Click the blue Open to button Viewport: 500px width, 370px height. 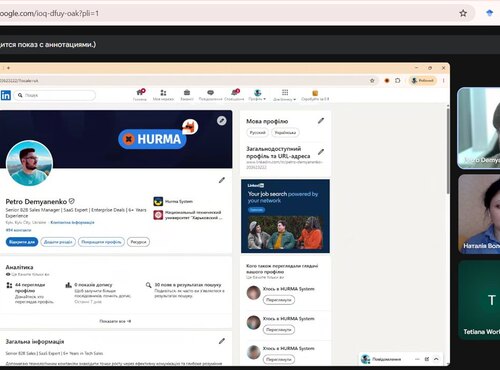pyautogui.click(x=22, y=242)
